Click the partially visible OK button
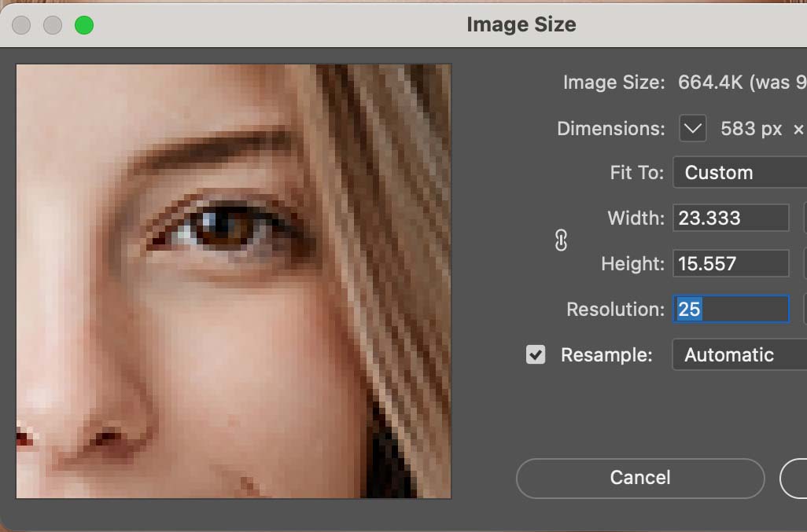Viewport: 807px width, 532px height. (793, 478)
